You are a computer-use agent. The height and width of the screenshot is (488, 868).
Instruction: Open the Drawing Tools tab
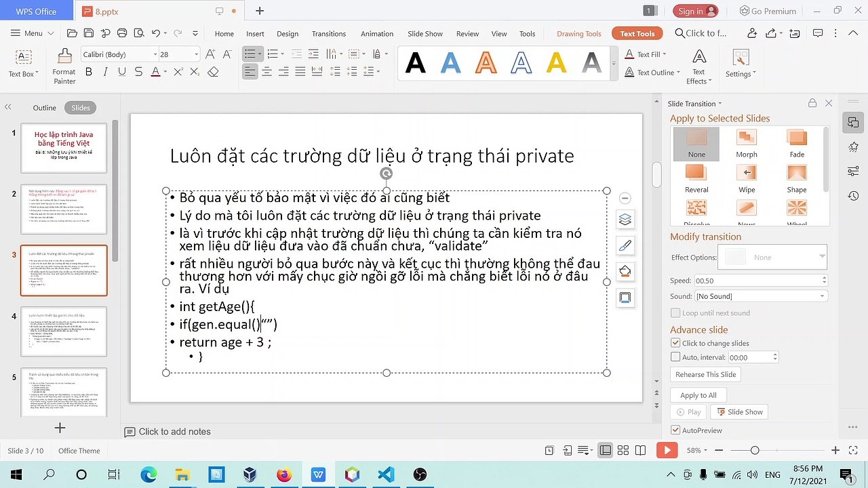(579, 34)
